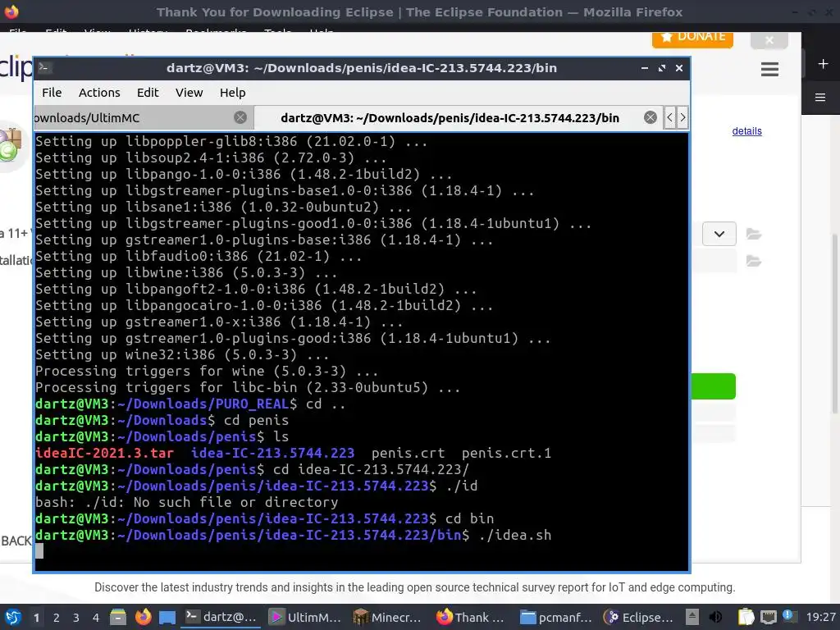The width and height of the screenshot is (840, 630).
Task: Click the upper folder browse icon
Action: 754,234
